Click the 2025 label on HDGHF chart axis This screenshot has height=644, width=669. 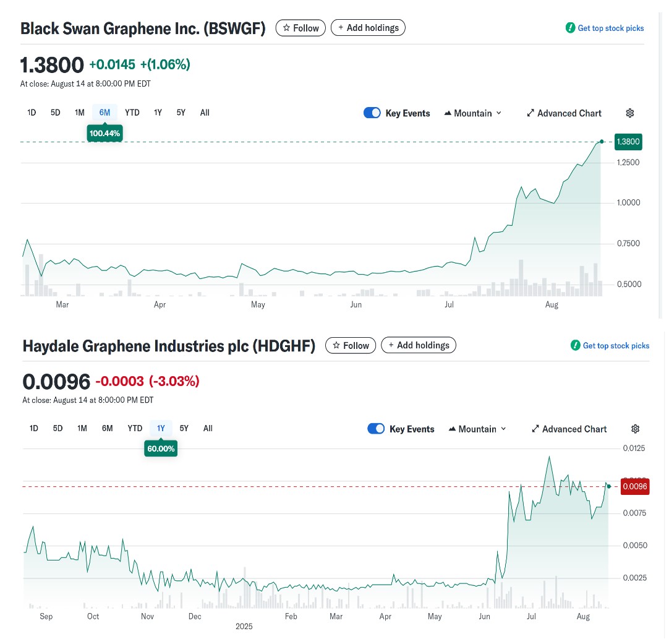click(x=244, y=626)
